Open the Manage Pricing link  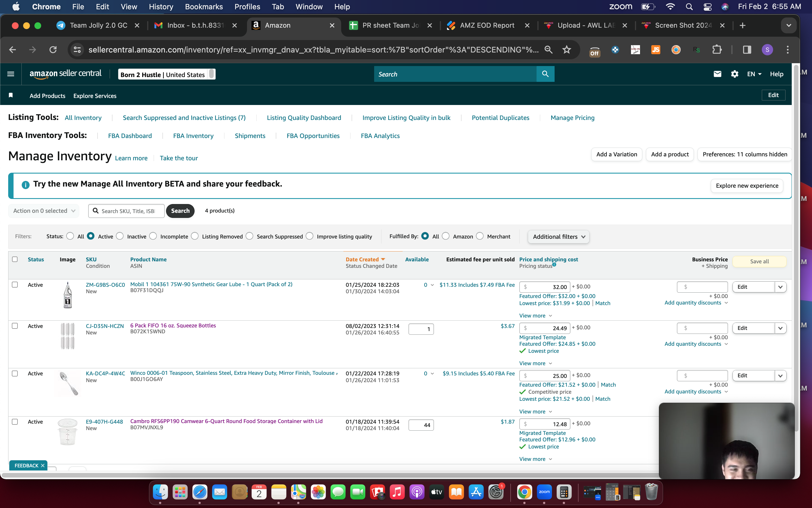click(572, 118)
